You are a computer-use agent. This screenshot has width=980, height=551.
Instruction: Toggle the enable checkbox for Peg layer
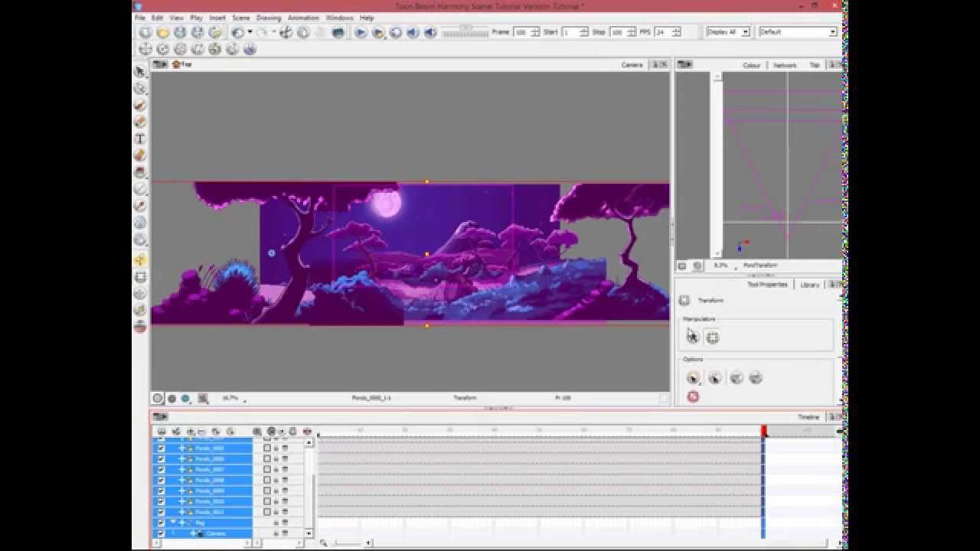click(161, 523)
